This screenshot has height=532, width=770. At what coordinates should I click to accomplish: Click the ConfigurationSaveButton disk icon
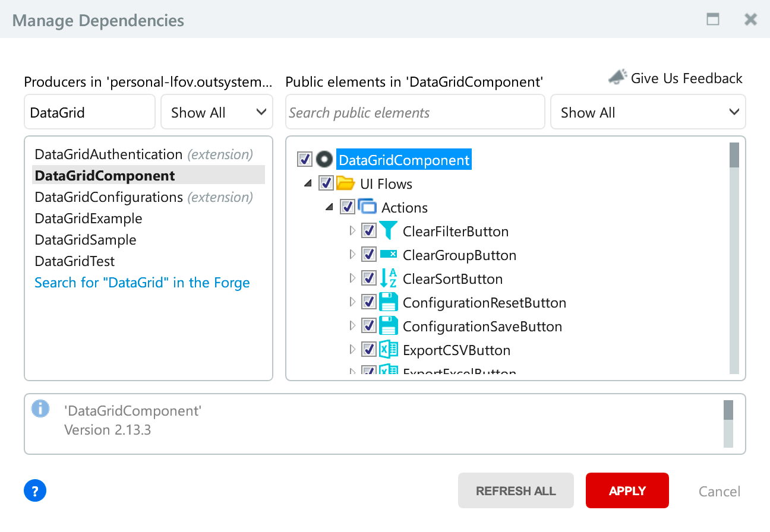pyautogui.click(x=389, y=326)
